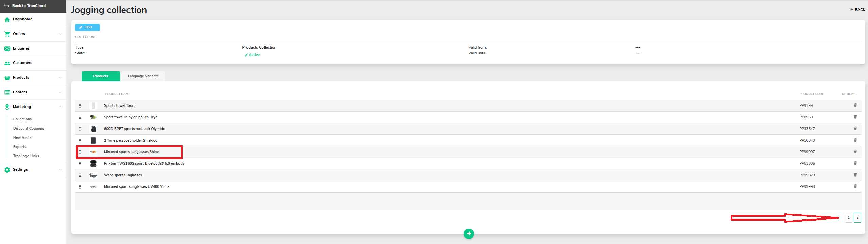
Task: Click the Products sidebar icon
Action: click(7, 78)
